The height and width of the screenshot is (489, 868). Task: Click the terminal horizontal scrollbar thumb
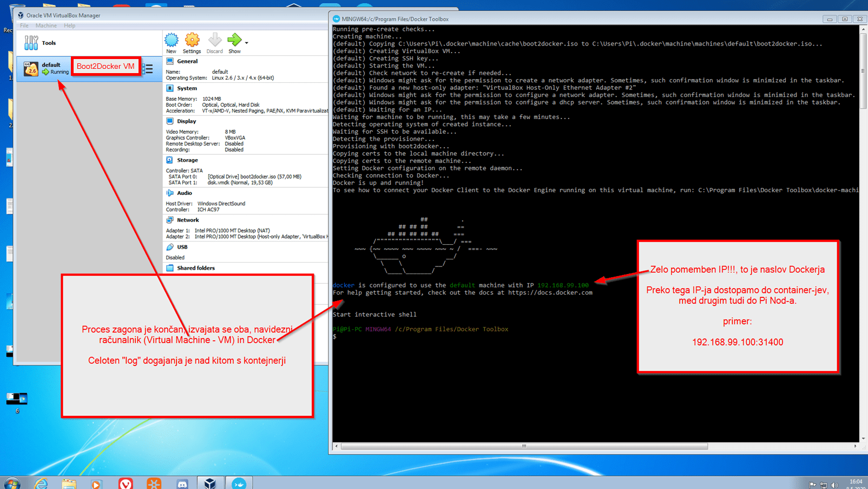pyautogui.click(x=524, y=446)
